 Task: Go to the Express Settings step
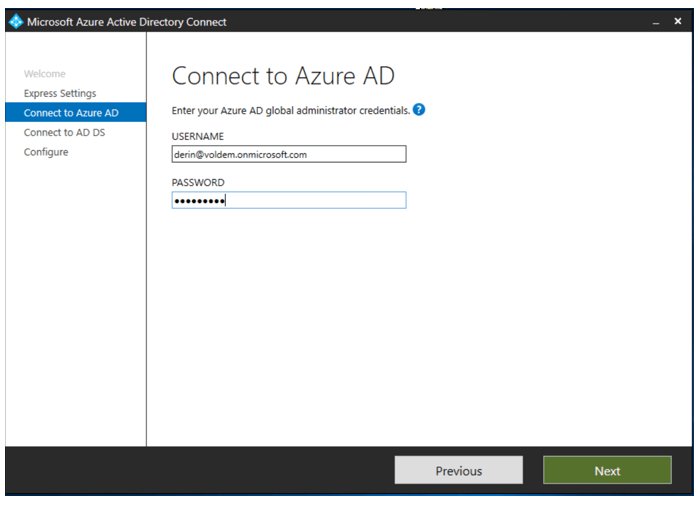tap(60, 93)
